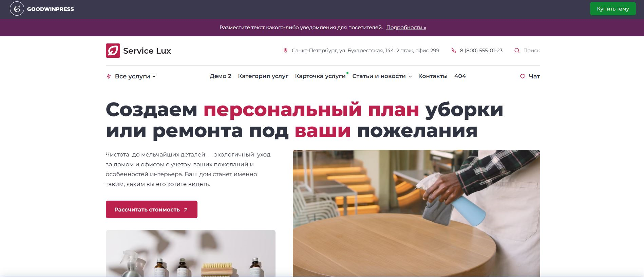Image resolution: width=644 pixels, height=277 pixels.
Task: Call the number 8 (800) 555-01-23 link
Action: point(481,51)
